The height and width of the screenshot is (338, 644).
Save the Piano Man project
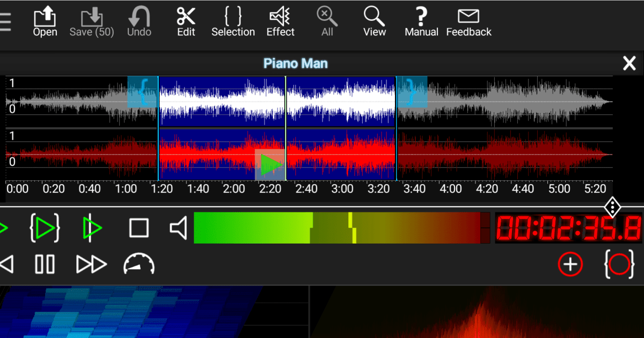91,20
